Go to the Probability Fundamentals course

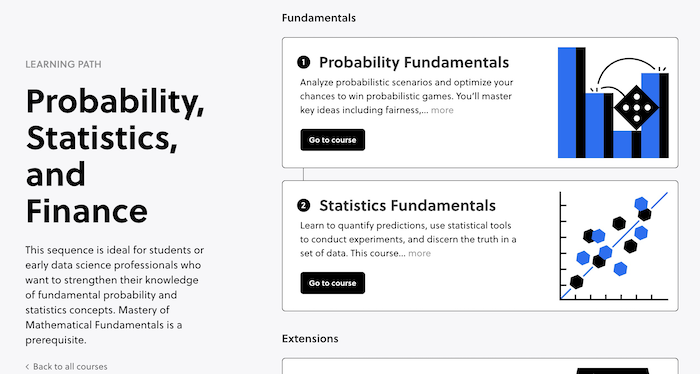coord(333,140)
